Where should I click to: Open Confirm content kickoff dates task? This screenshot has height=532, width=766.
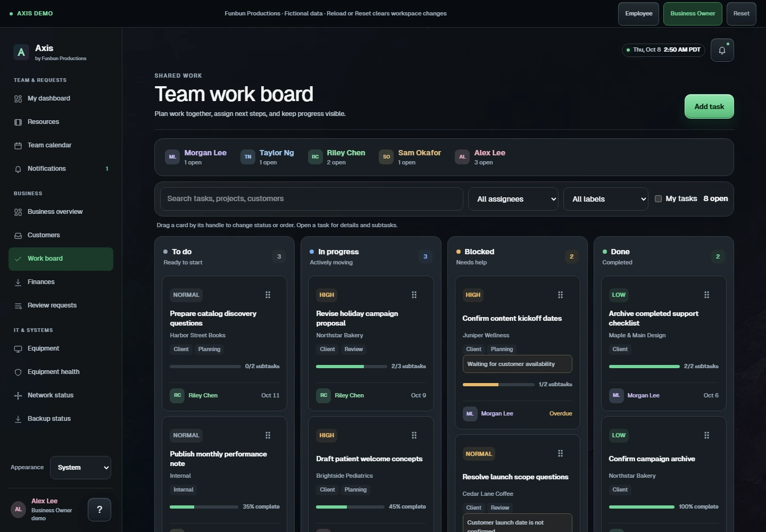(x=512, y=318)
